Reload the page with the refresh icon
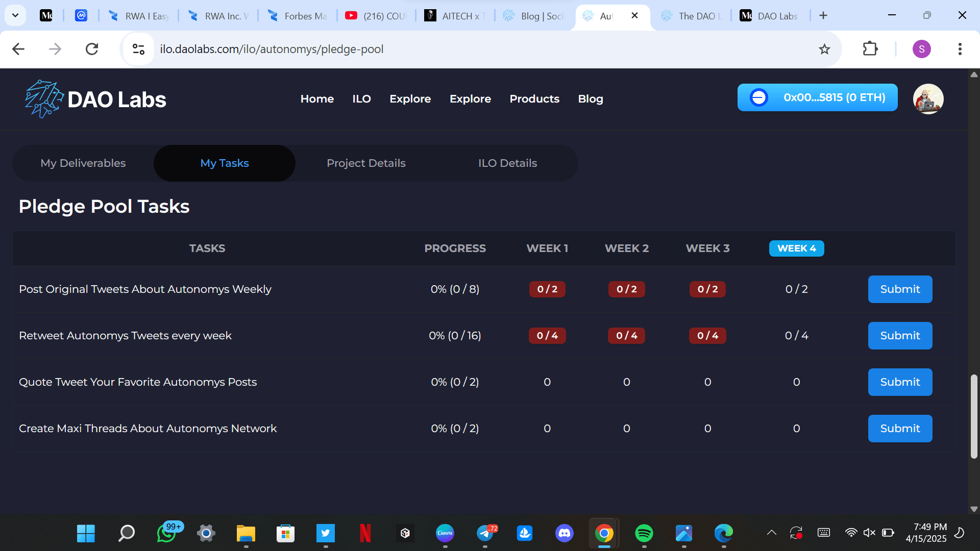Image resolution: width=980 pixels, height=551 pixels. 92,49
